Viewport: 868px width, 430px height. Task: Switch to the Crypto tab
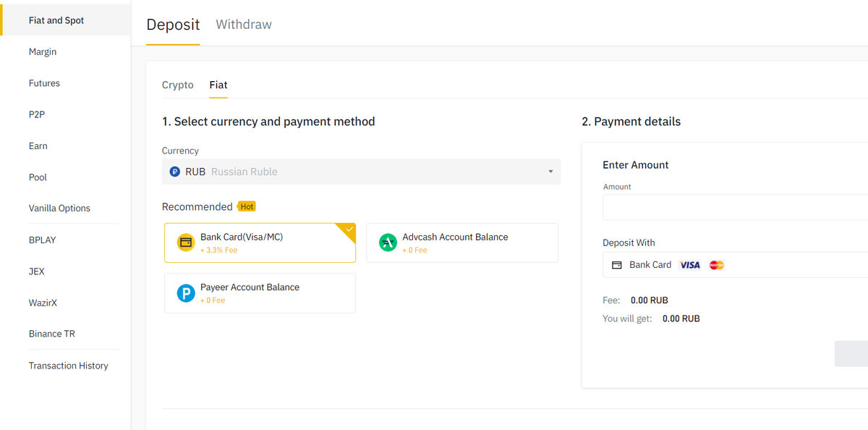[x=178, y=85]
